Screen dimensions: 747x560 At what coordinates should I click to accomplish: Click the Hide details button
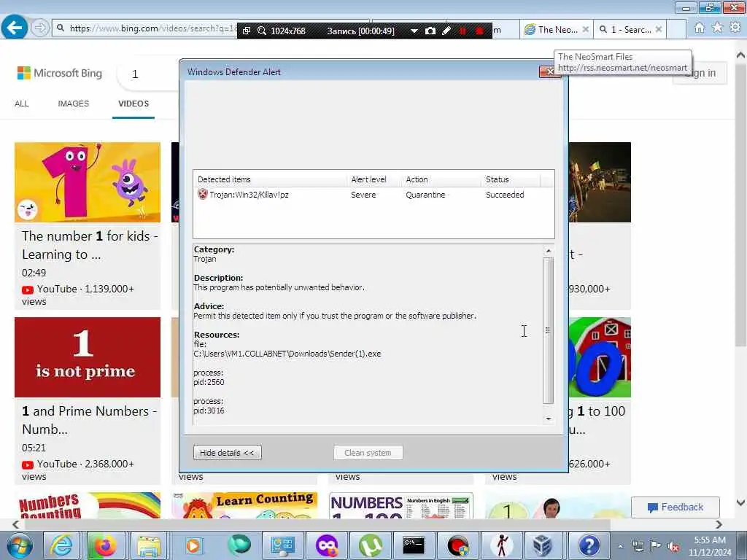coord(228,452)
